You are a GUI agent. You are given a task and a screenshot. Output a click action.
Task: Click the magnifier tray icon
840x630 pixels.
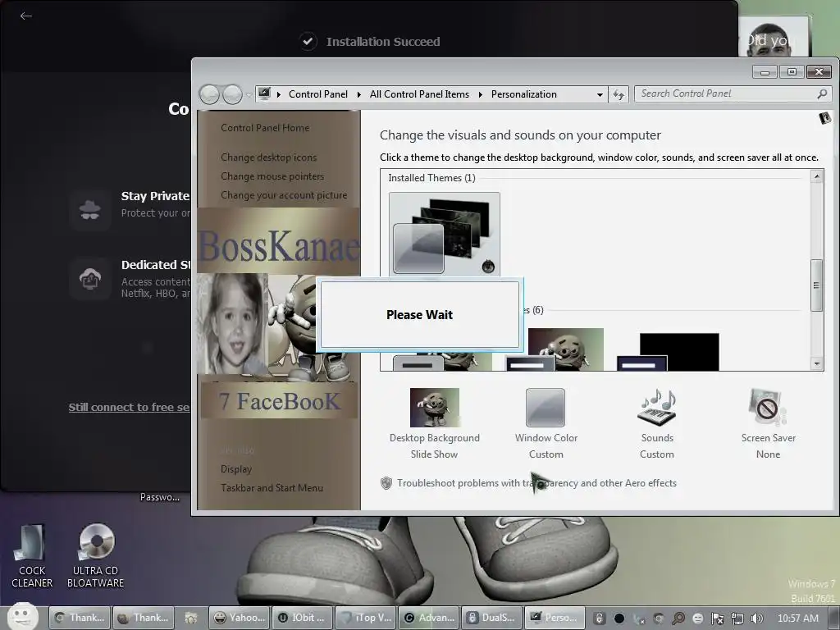[678, 619]
